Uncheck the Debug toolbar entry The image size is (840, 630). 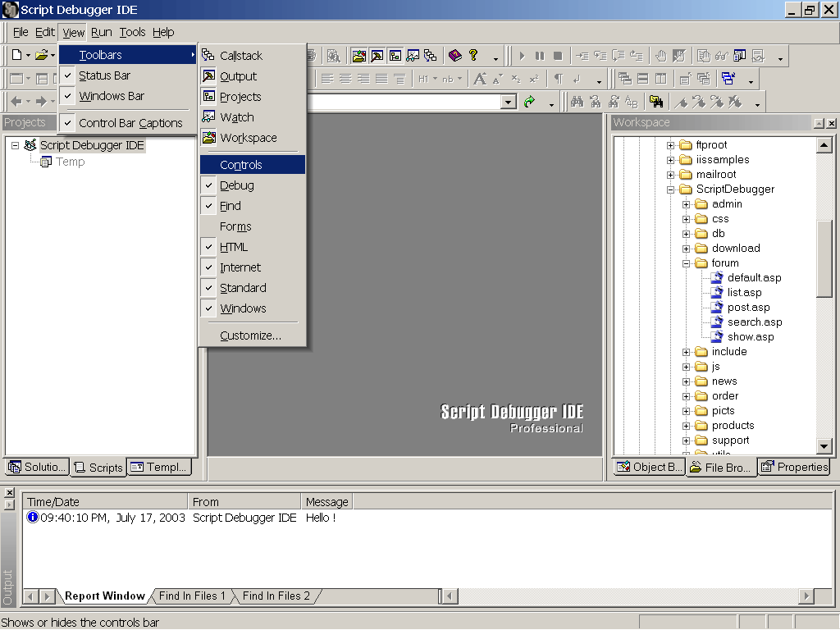253,185
